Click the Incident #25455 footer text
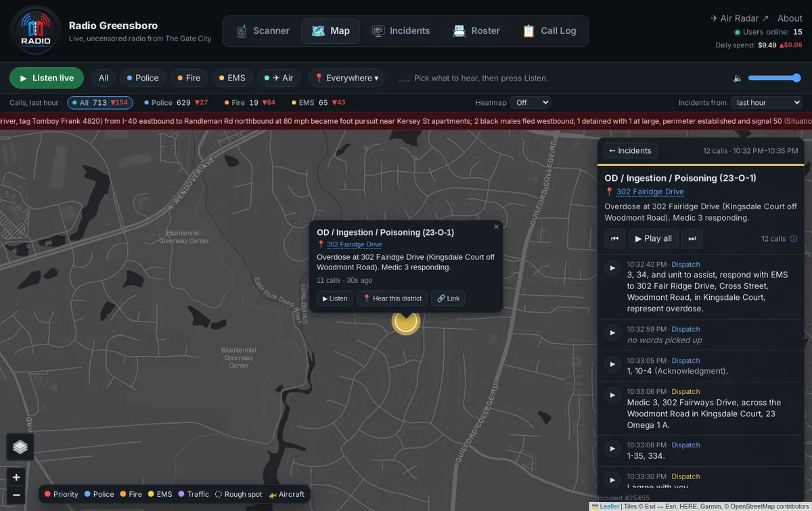 tap(623, 497)
